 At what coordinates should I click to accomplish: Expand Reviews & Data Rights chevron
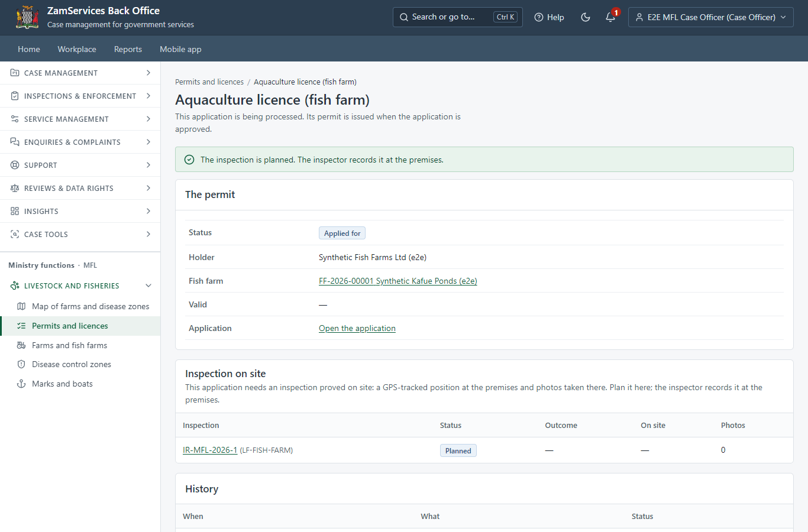click(148, 188)
